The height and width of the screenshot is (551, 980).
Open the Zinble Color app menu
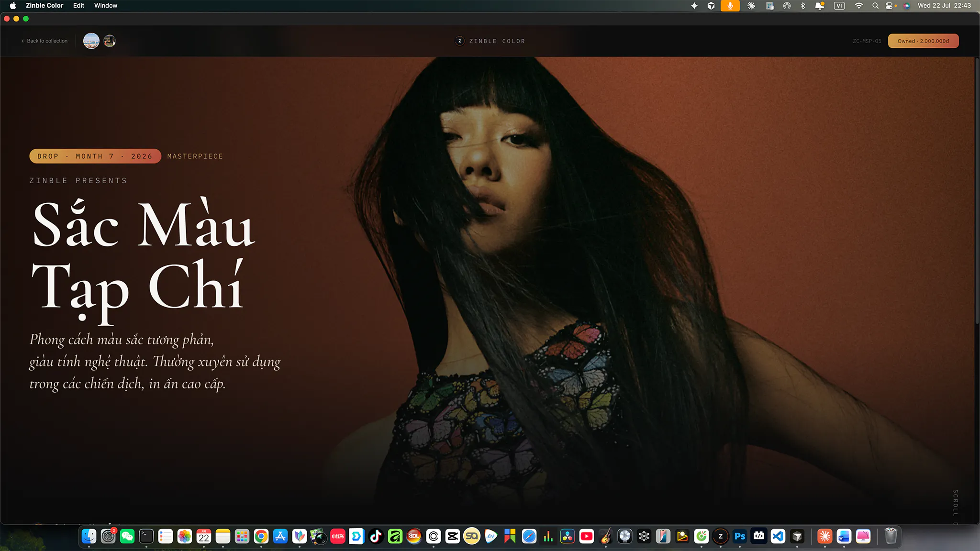(x=45, y=5)
